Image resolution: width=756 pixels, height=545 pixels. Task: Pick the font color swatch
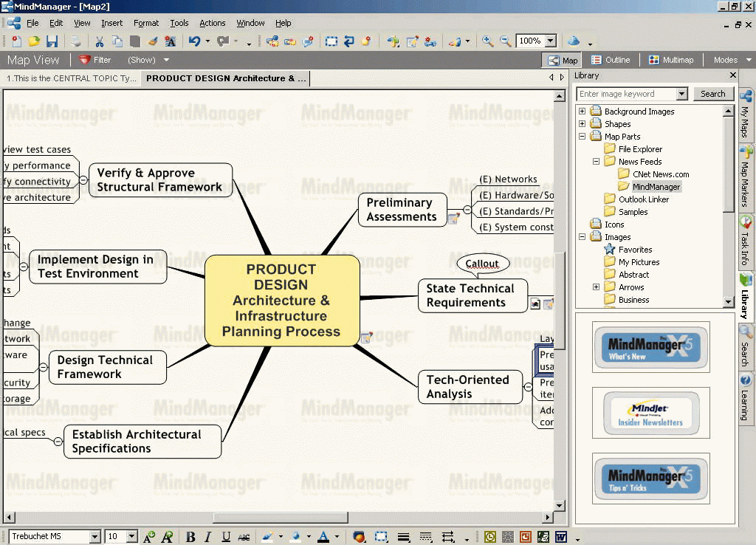click(x=323, y=537)
